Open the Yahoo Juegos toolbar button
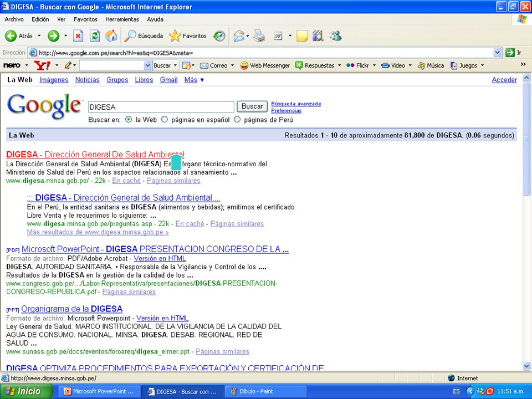This screenshot has width=532, height=399. coord(463,65)
